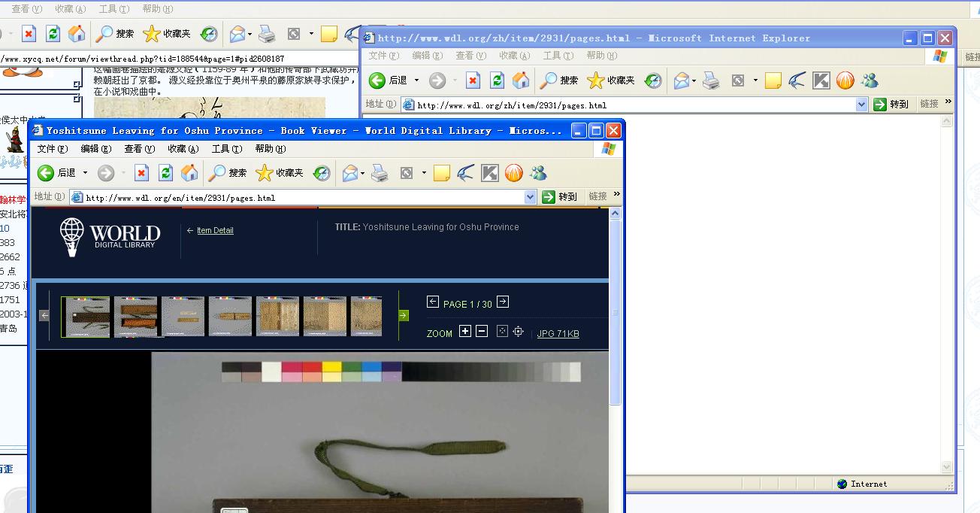Click Home icon in zh/item/2931 IE window
This screenshot has width=980, height=513.
521,80
